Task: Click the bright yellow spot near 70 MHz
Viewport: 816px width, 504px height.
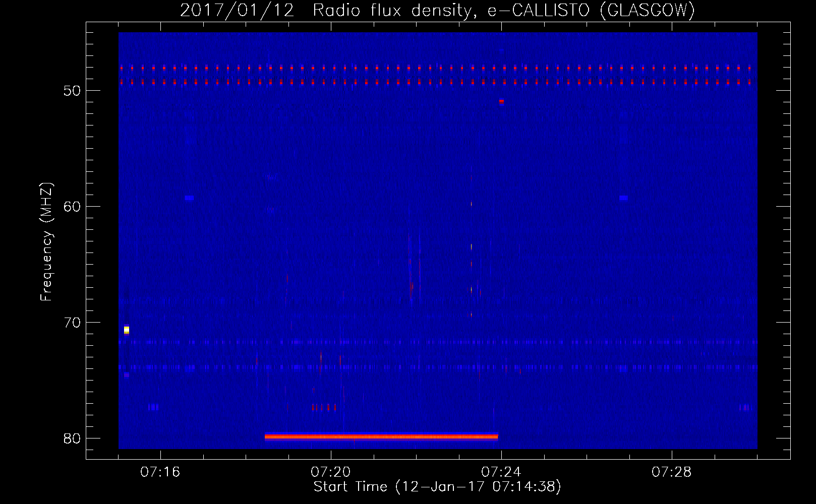Action: [x=127, y=330]
